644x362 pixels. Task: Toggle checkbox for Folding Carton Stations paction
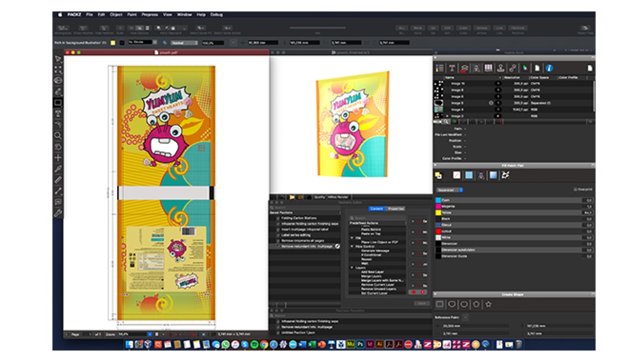277,218
